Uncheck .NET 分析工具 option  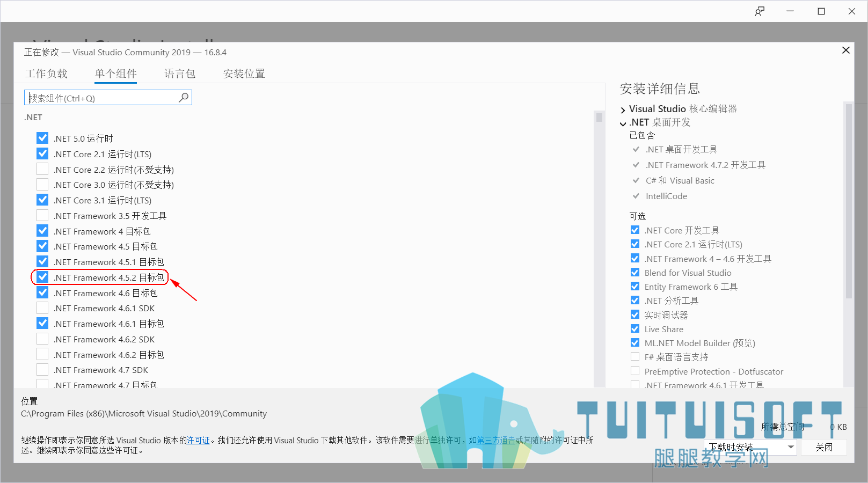[635, 301]
